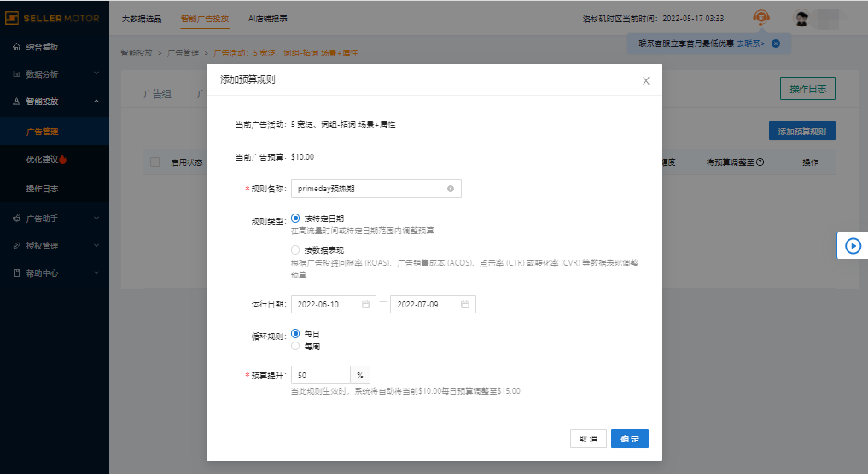The image size is (868, 474).
Task: Open the customer service headset icon
Action: tap(761, 18)
